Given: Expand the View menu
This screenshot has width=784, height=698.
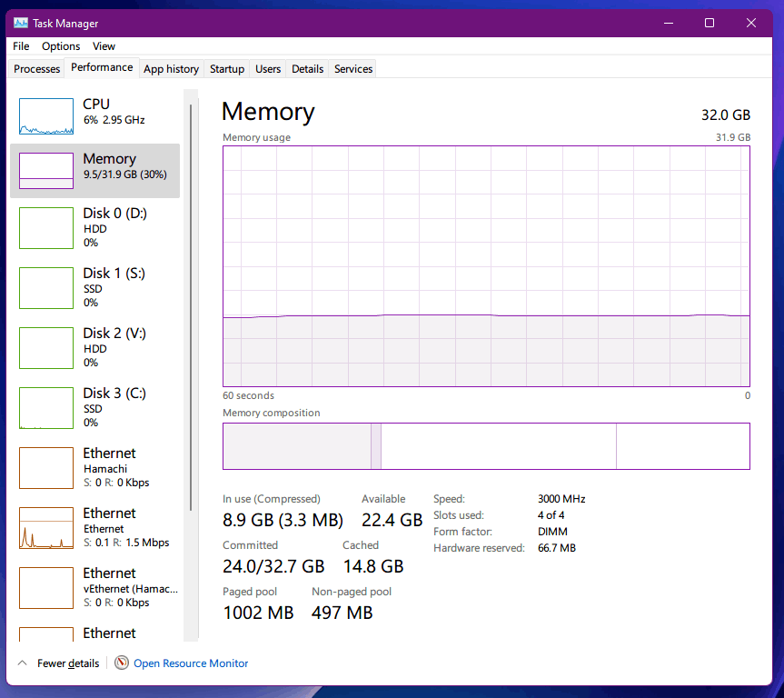Looking at the screenshot, I should point(104,46).
